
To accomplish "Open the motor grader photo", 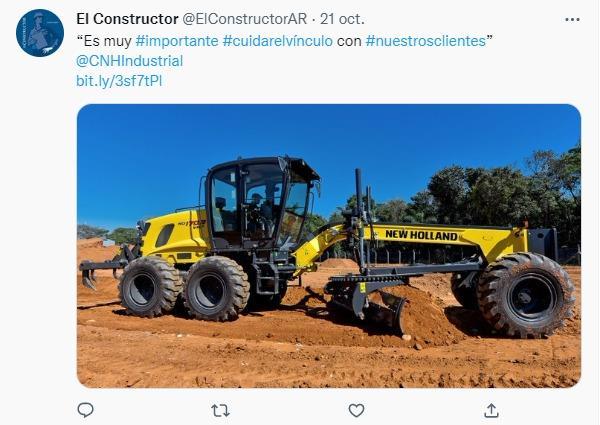I will pyautogui.click(x=329, y=246).
